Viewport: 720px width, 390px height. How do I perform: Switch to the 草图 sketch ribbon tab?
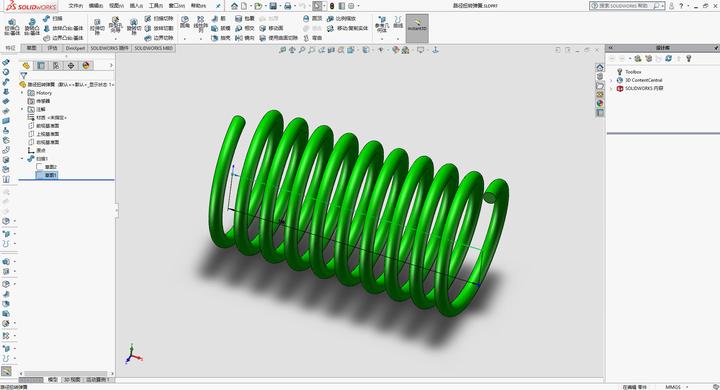(31, 48)
